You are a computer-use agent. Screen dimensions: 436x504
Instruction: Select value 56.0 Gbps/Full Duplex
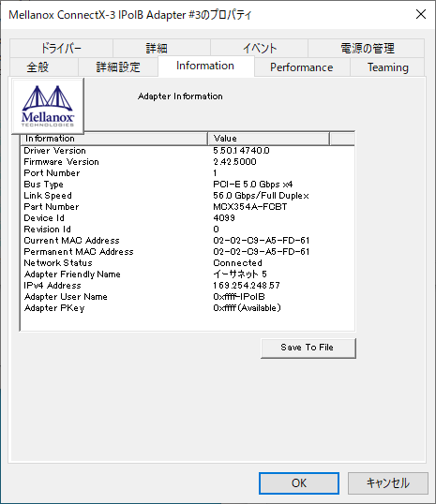(x=261, y=196)
